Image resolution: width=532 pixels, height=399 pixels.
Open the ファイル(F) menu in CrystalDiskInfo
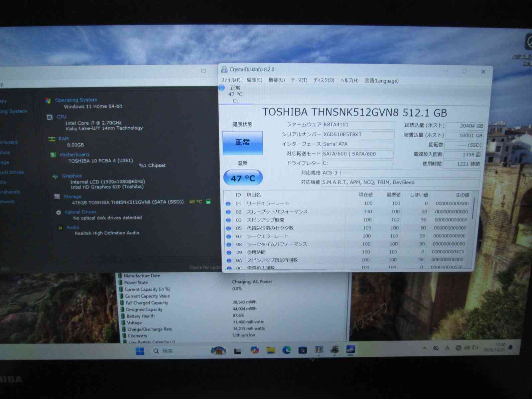tap(230, 80)
